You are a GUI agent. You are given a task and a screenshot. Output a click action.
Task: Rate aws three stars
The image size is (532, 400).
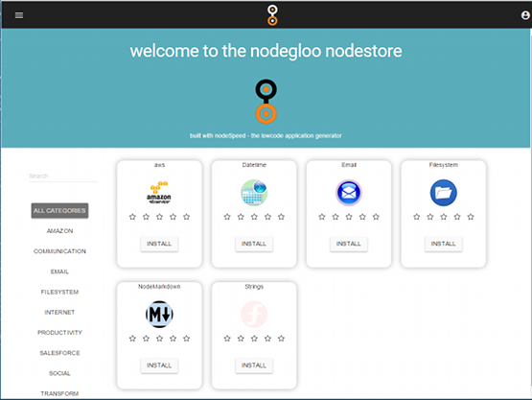pos(159,217)
